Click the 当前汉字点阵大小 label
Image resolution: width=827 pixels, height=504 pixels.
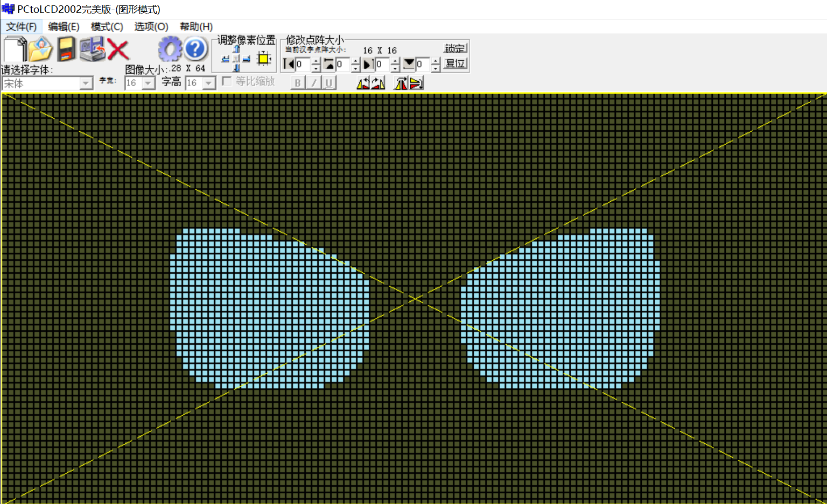pos(316,49)
